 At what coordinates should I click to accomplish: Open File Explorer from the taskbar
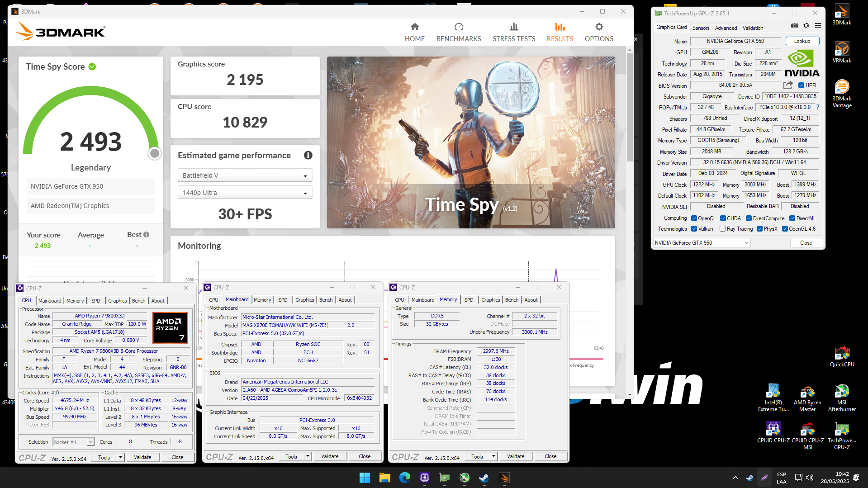click(x=384, y=478)
